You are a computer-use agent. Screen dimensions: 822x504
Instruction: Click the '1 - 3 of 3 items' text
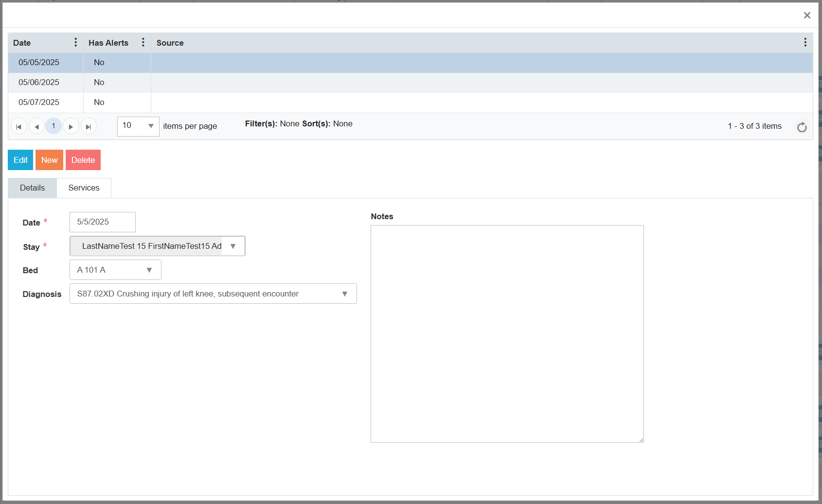point(754,126)
